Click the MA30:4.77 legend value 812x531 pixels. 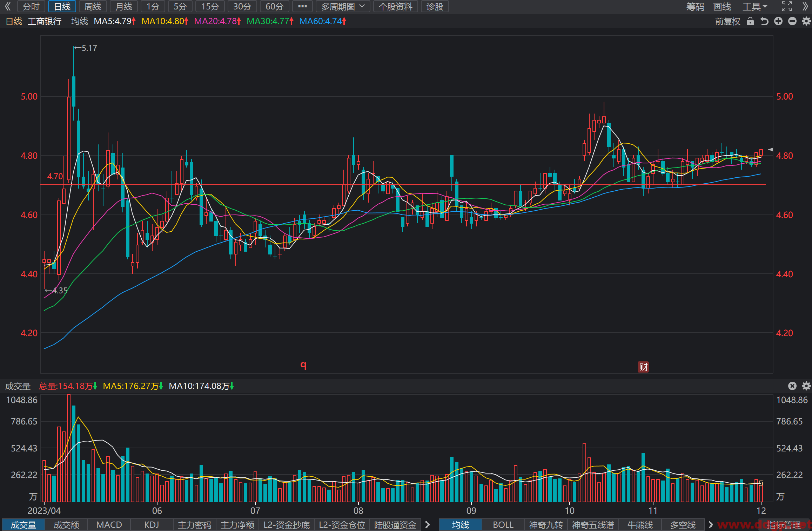pos(270,21)
